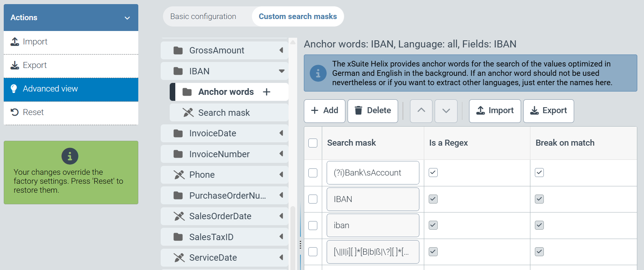This screenshot has height=270, width=644.
Task: Toggle the select-all checkbox in table header
Action: 313,143
